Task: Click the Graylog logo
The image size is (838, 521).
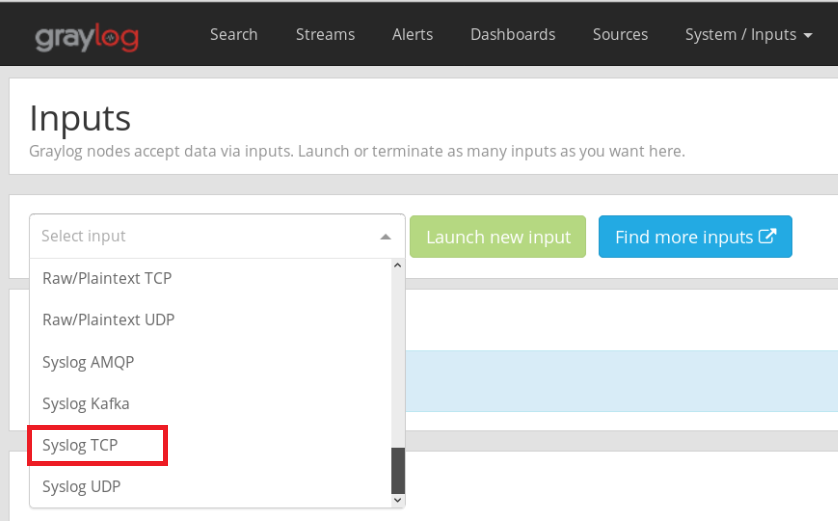Action: 87,37
